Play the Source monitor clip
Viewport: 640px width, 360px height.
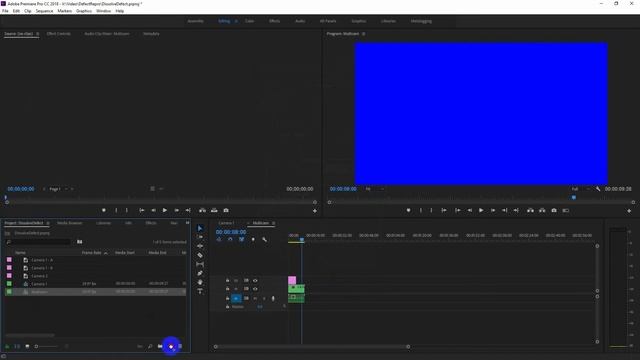165,210
